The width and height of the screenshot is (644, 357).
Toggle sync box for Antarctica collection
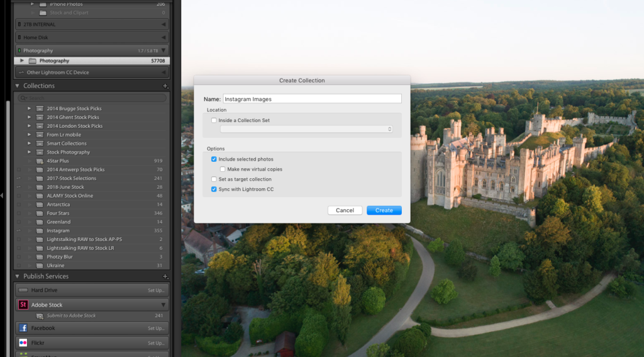(18, 205)
